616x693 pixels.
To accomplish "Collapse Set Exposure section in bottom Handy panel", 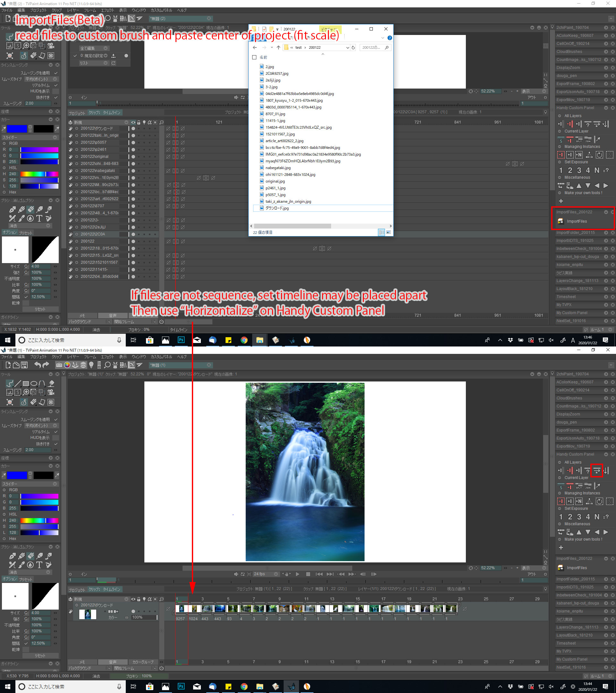I will 560,509.
